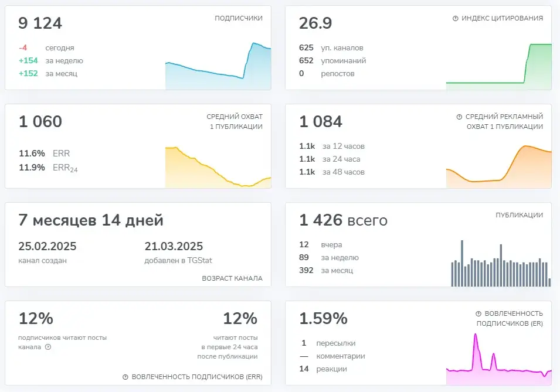Click 89 за неделю publications row
This screenshot has height=392, width=560.
click(329, 258)
